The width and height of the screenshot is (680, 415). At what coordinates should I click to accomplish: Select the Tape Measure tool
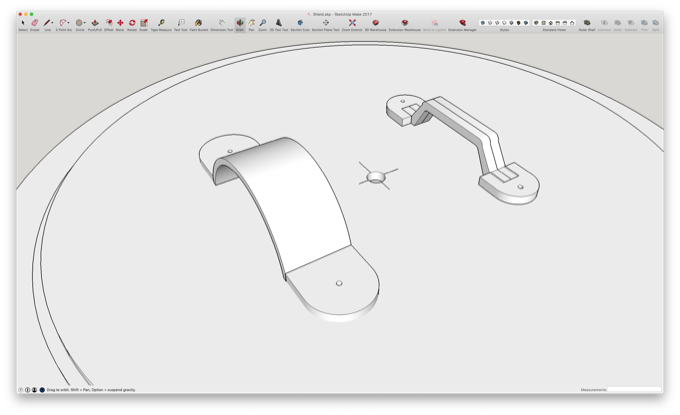pyautogui.click(x=161, y=23)
